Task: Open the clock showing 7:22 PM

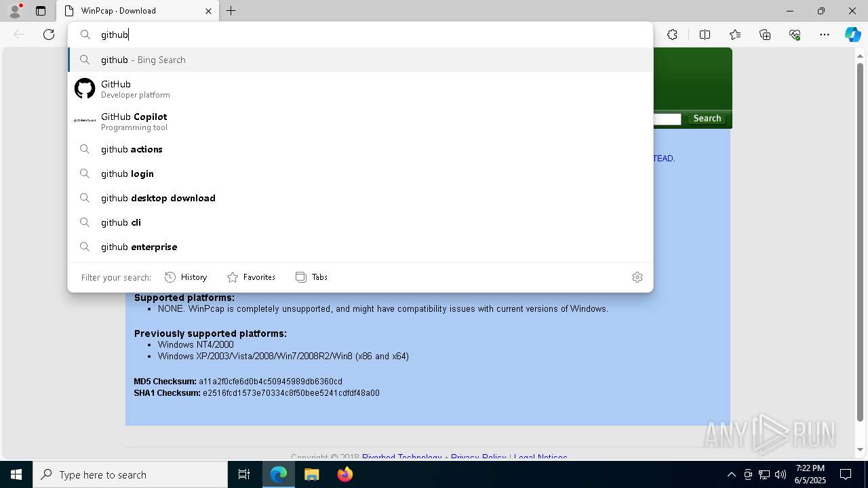Action: (810, 474)
